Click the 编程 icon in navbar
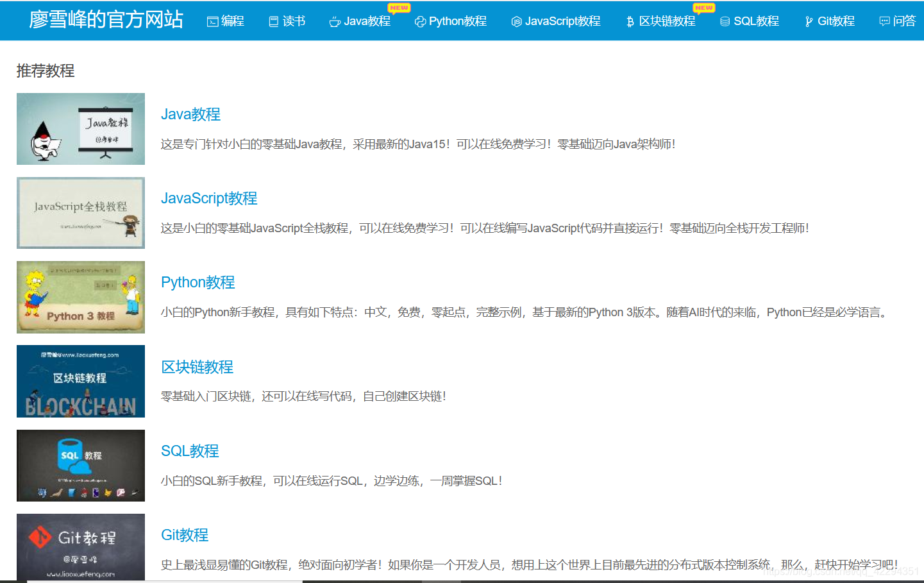 [x=212, y=22]
